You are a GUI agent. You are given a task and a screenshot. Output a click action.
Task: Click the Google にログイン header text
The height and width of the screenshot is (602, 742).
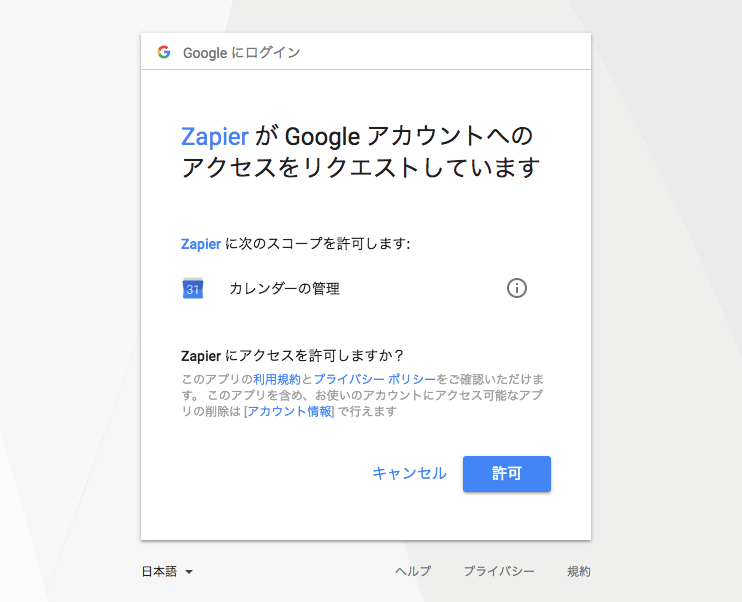pyautogui.click(x=241, y=52)
